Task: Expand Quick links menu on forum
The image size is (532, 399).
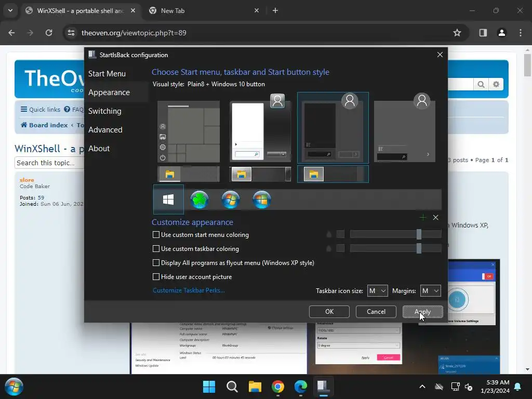Action: coord(41,109)
